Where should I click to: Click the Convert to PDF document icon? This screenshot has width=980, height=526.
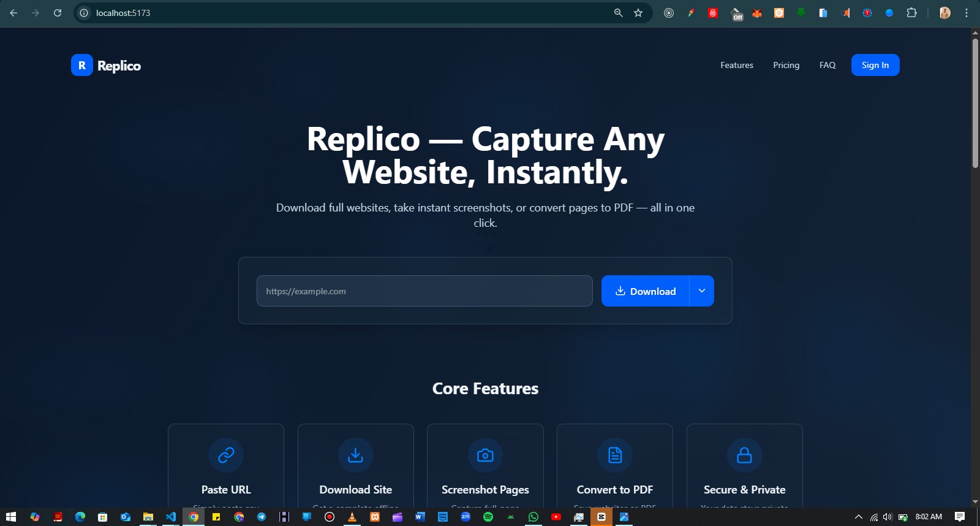coord(615,455)
